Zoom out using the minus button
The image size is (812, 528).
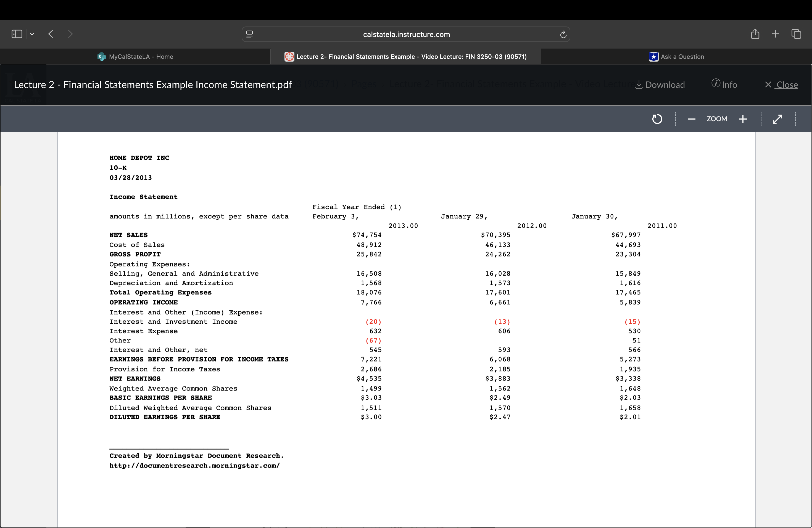pyautogui.click(x=691, y=119)
